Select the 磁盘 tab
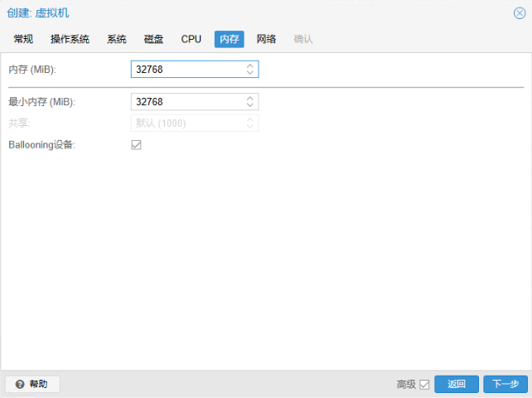Viewport: 532px width, 398px height. 153,39
